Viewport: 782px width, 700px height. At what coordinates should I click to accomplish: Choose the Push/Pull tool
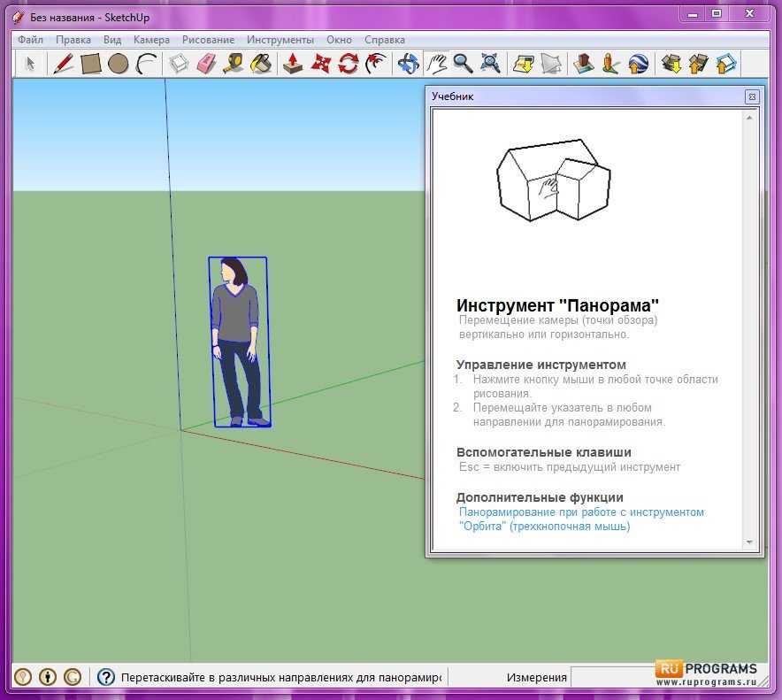(x=293, y=64)
